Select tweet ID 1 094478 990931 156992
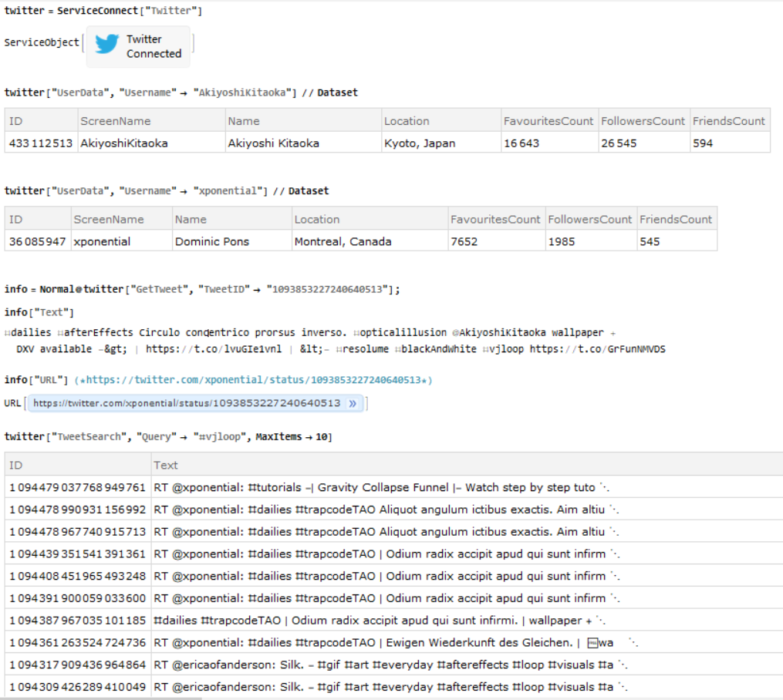The image size is (783, 700). (77, 510)
